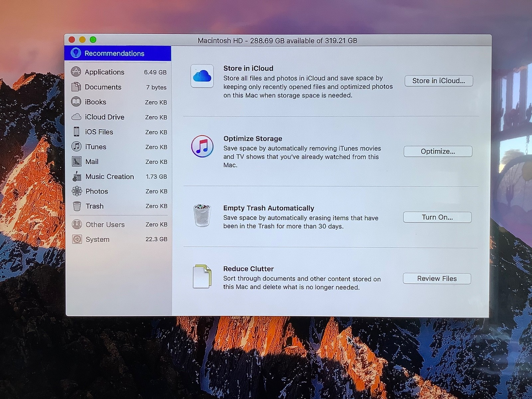The width and height of the screenshot is (532, 399).
Task: Select the iOS Files sidebar label
Action: click(99, 132)
